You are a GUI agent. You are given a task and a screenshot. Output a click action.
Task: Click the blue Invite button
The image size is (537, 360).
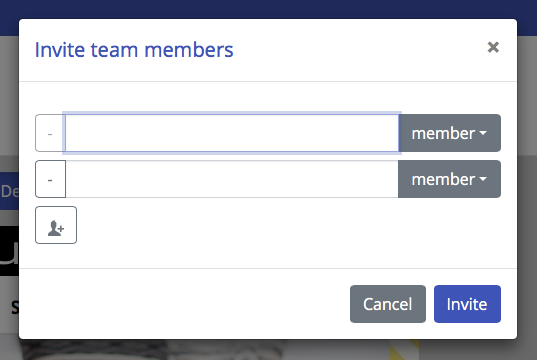(467, 304)
